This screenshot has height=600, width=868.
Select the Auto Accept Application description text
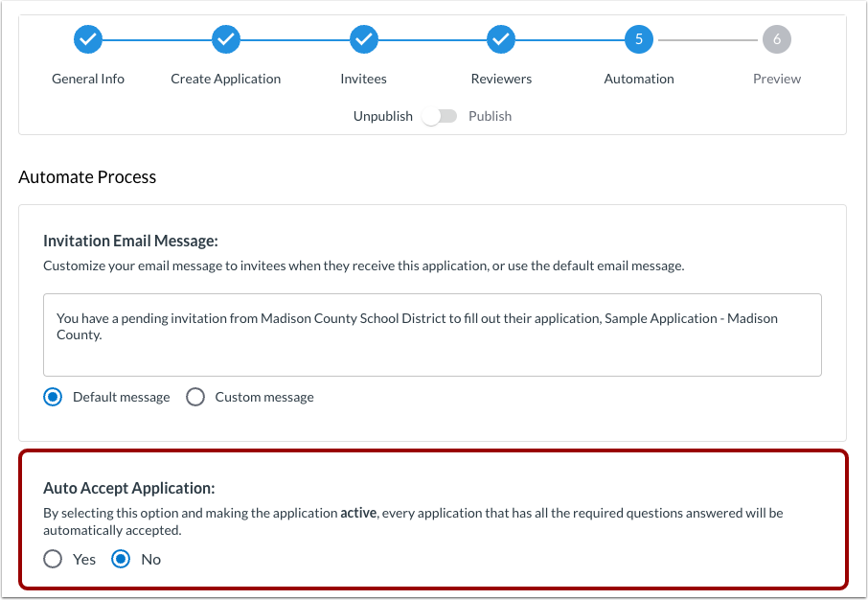coord(414,521)
